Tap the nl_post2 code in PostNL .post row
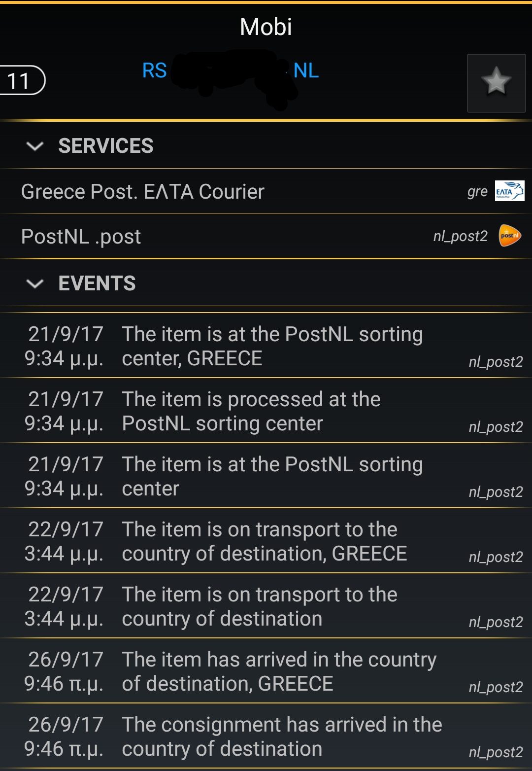Screen dimensions: 532x771 (x=460, y=236)
